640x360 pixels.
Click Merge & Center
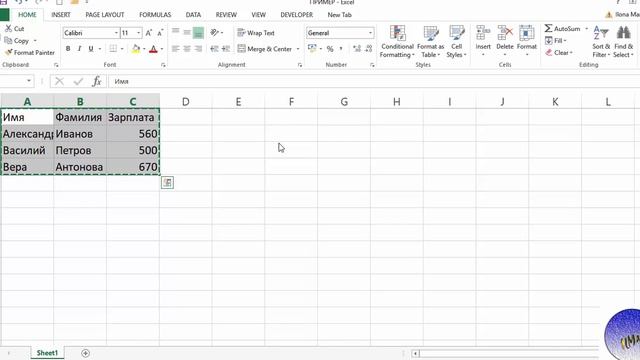264,49
